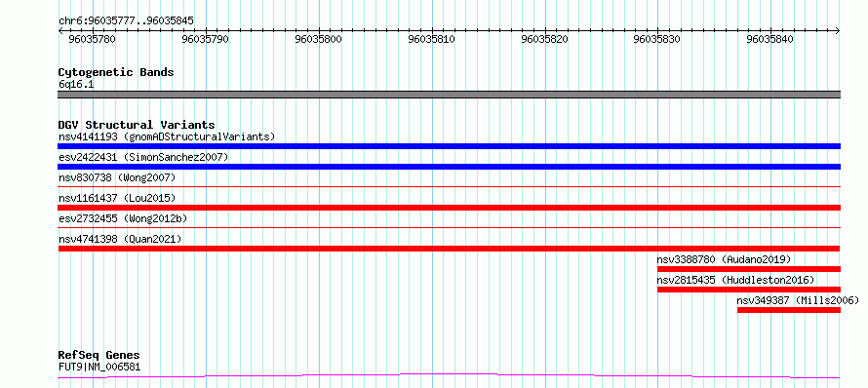868x388 pixels.
Task: Select the red bar under nsv4741398
Action: [449, 249]
